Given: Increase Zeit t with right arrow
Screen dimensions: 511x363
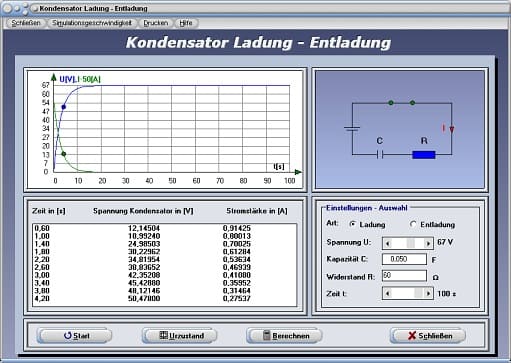Looking at the screenshot, I should click(428, 294).
